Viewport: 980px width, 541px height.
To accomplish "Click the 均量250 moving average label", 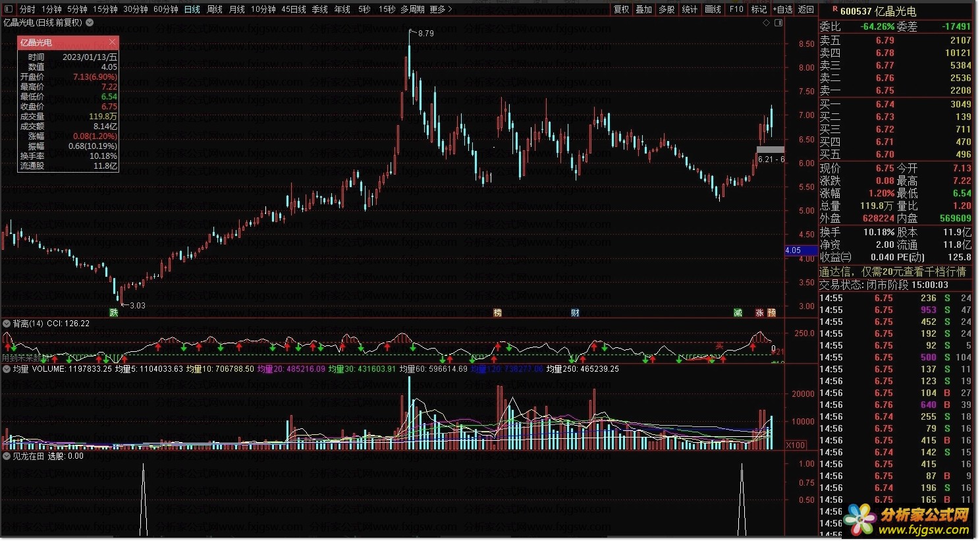I will (583, 369).
